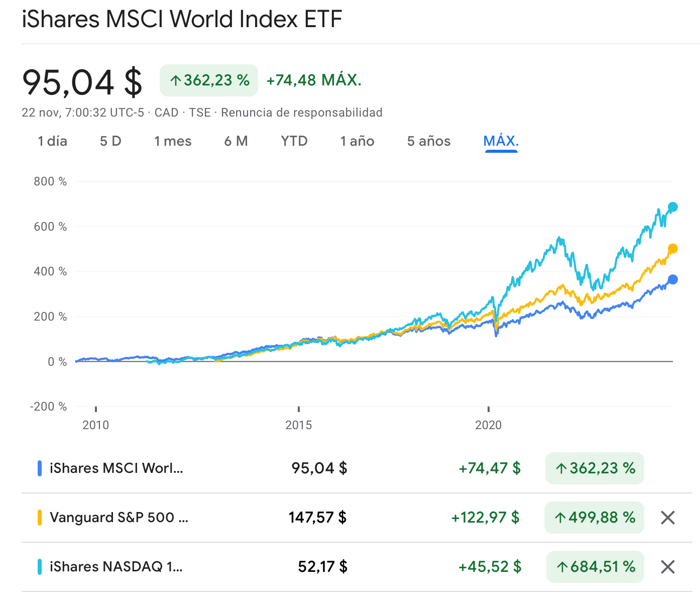Click the green 362,23 % badge beside price
Screen dimensions: 700x600
(209, 80)
